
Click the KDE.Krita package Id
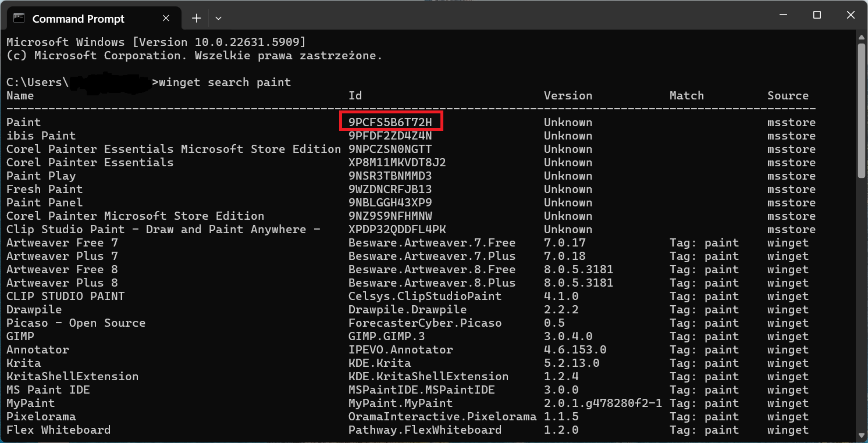tap(380, 363)
